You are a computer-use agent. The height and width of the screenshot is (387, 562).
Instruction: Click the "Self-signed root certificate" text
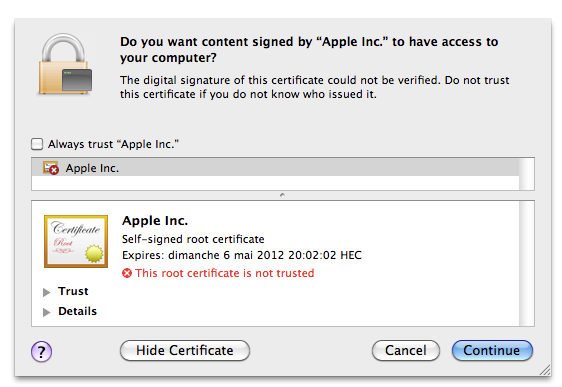193,239
